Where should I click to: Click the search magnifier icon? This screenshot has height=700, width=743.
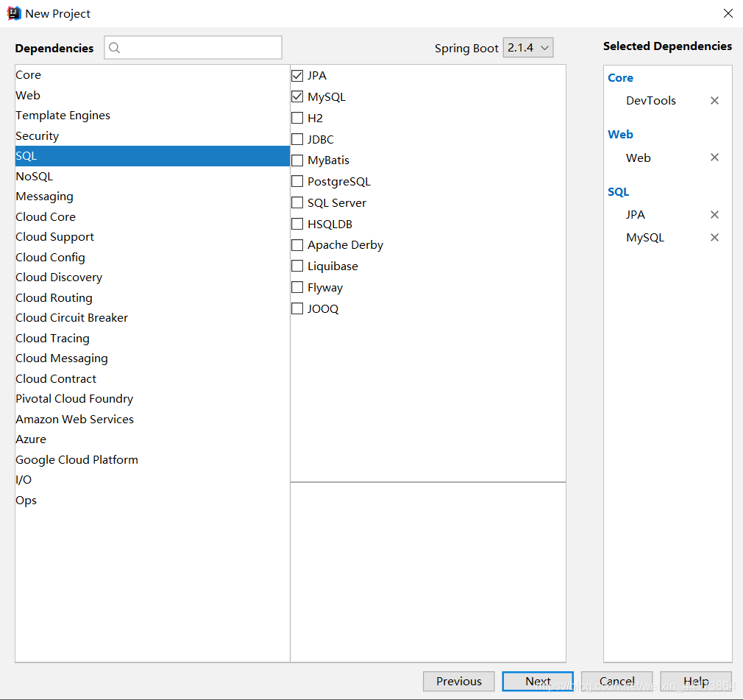point(114,47)
